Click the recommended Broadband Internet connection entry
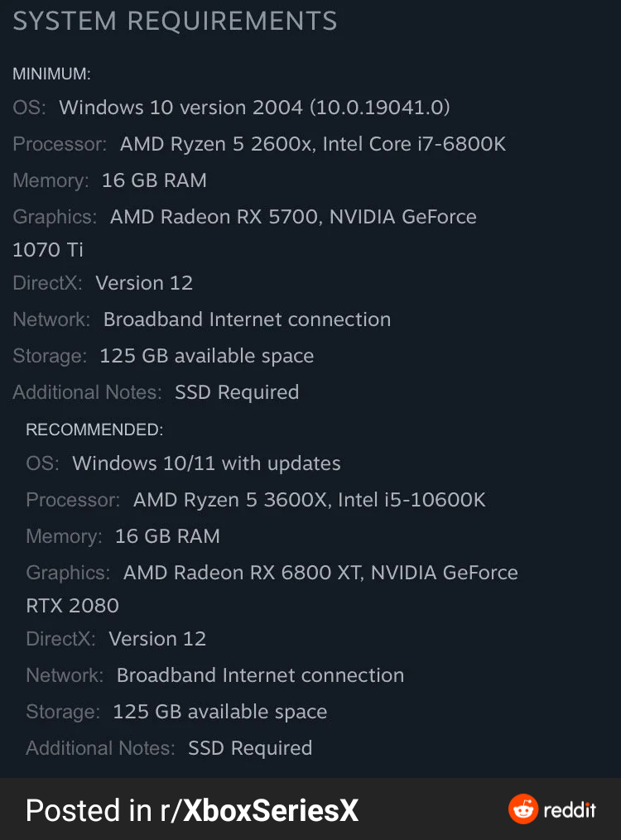 coord(260,675)
